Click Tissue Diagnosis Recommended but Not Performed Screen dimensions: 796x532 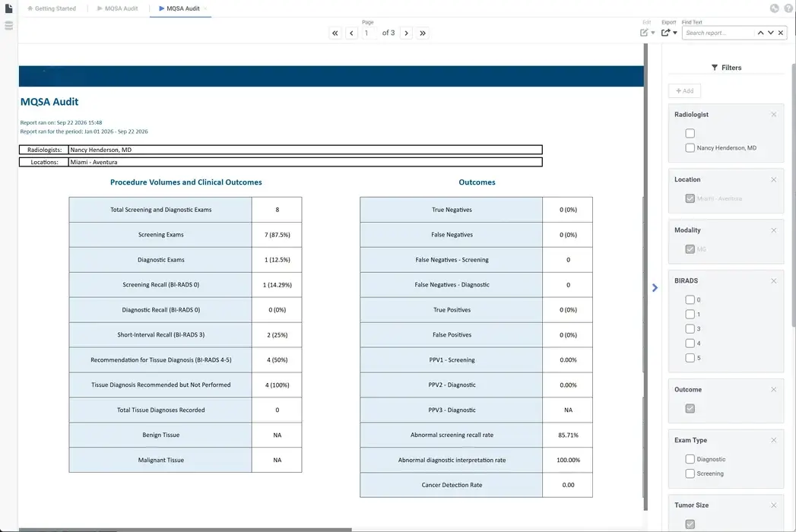(161, 385)
